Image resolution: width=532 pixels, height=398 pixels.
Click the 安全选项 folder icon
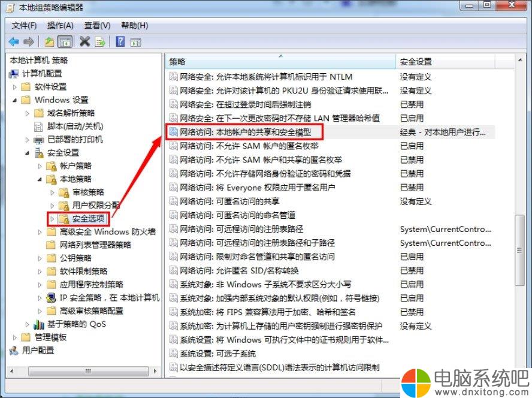(x=64, y=219)
